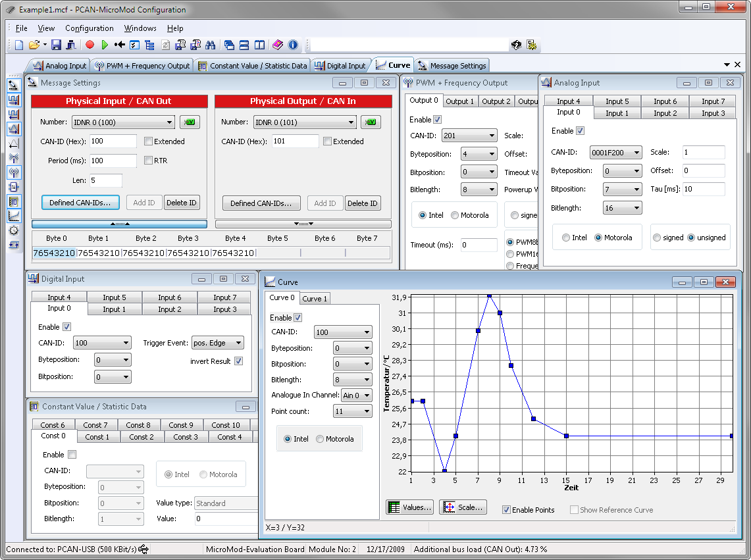Click the Values... button below the chart

tap(410, 507)
